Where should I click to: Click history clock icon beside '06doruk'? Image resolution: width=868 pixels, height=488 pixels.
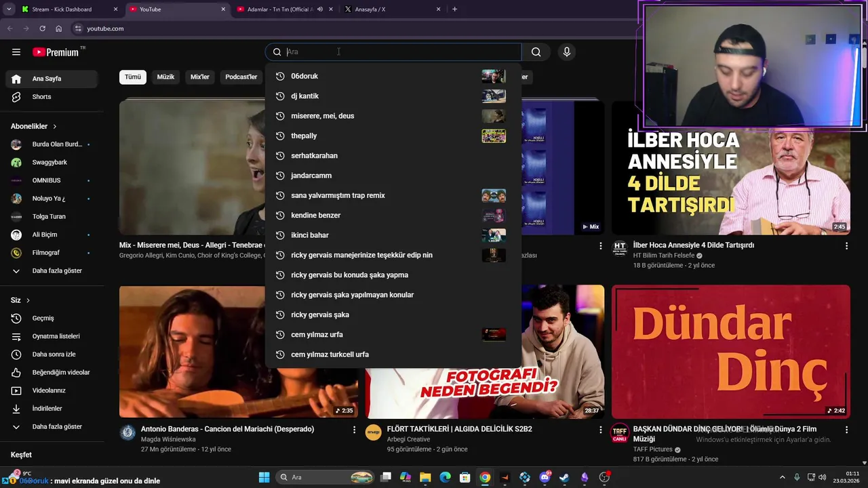coord(279,76)
